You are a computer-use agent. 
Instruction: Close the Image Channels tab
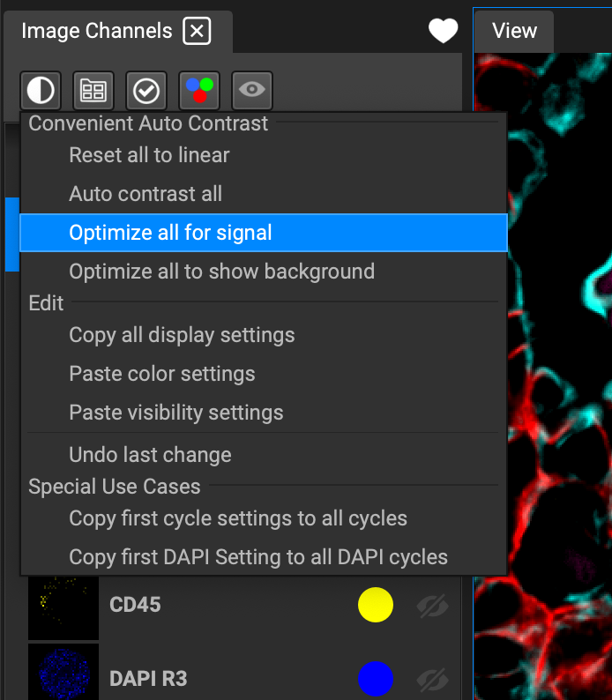click(197, 31)
